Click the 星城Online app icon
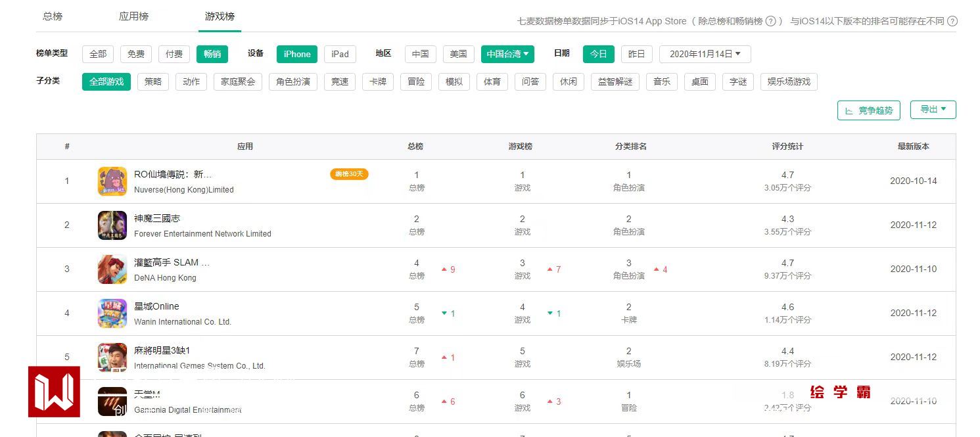Image resolution: width=980 pixels, height=437 pixels. [112, 313]
